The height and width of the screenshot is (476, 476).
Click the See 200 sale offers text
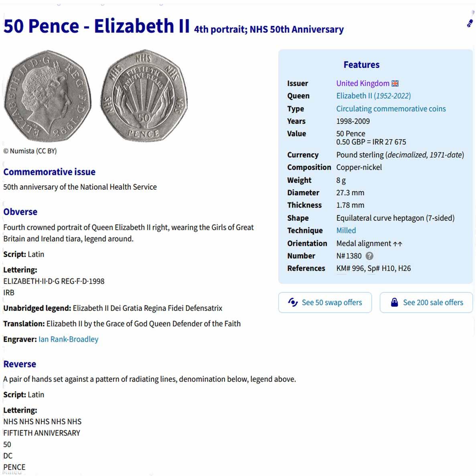click(x=433, y=302)
